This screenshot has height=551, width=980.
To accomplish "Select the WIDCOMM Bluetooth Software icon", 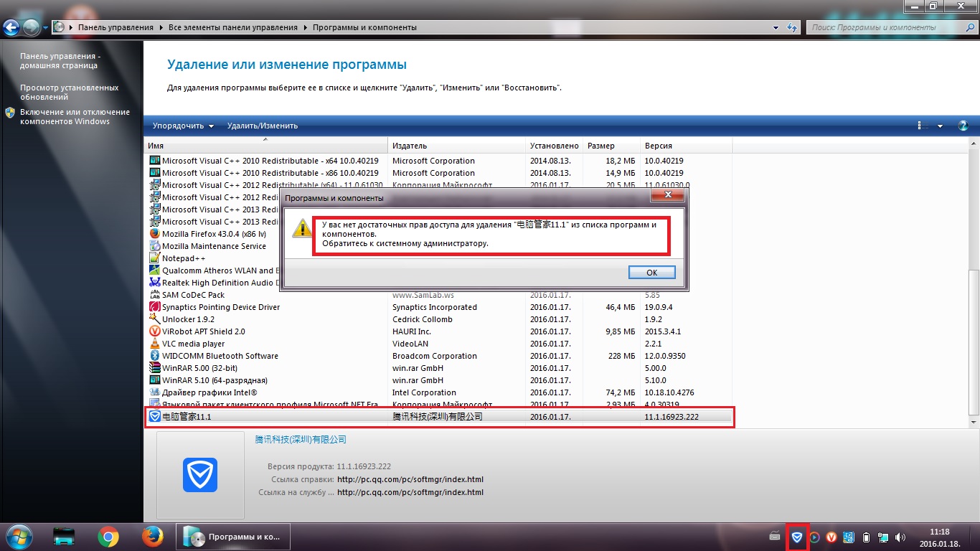I will click(x=154, y=356).
